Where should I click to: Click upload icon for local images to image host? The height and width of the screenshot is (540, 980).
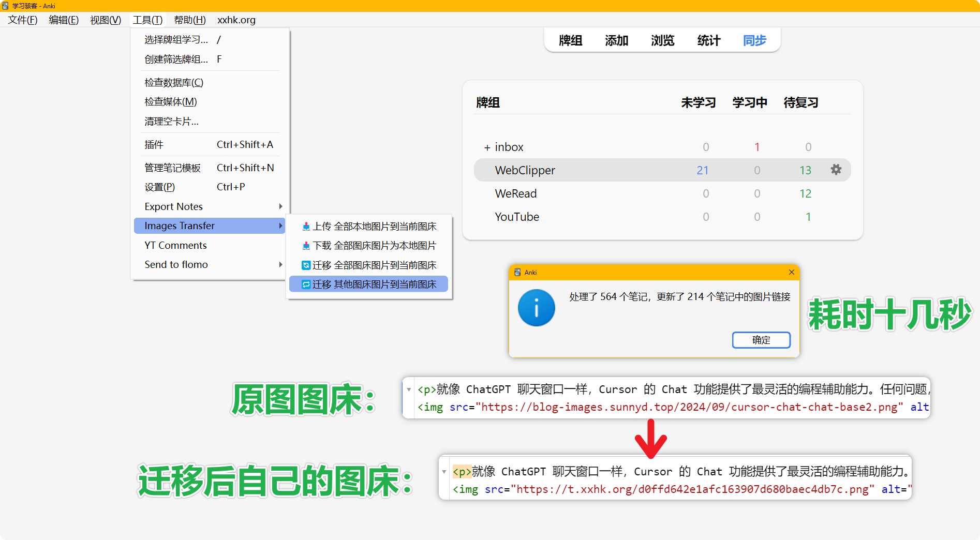(x=306, y=227)
